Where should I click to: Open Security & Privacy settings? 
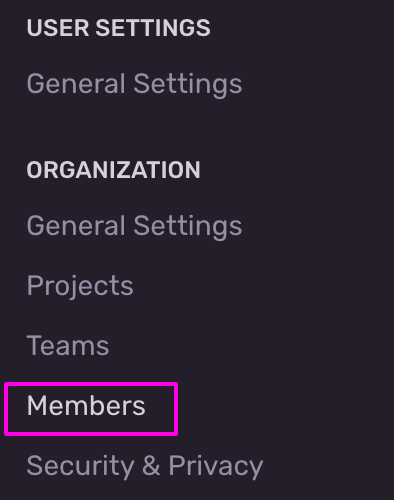[145, 466]
